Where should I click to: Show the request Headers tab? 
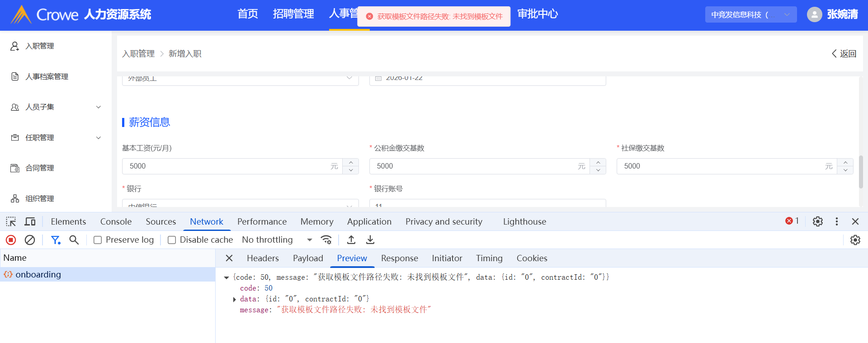[x=263, y=258]
